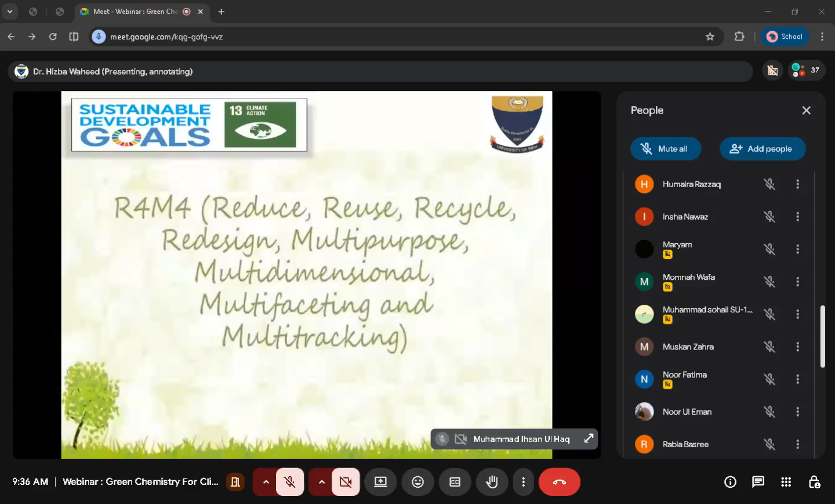Expand Muhammad Ihsan Ul Haq's video tile
The height and width of the screenshot is (504, 835).
pos(589,439)
